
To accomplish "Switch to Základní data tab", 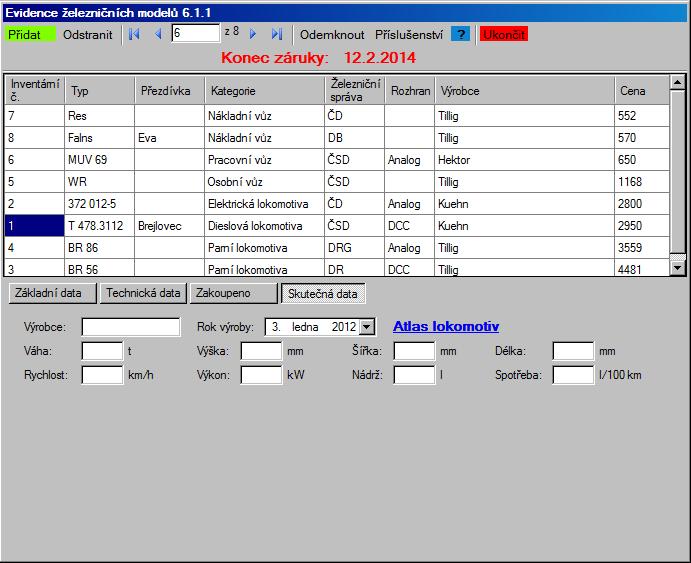I will pyautogui.click(x=52, y=293).
